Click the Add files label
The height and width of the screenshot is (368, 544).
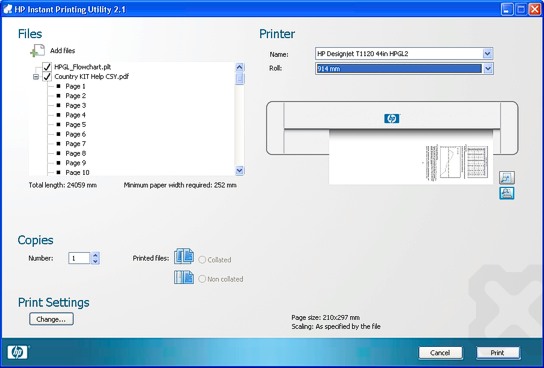point(62,51)
